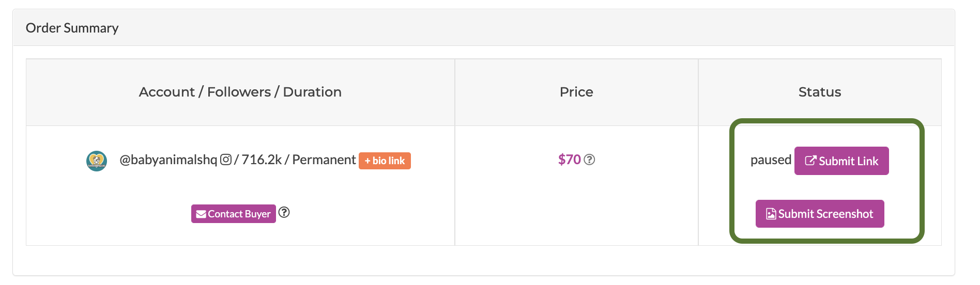Click the question mark icon beside $70

[x=589, y=160]
